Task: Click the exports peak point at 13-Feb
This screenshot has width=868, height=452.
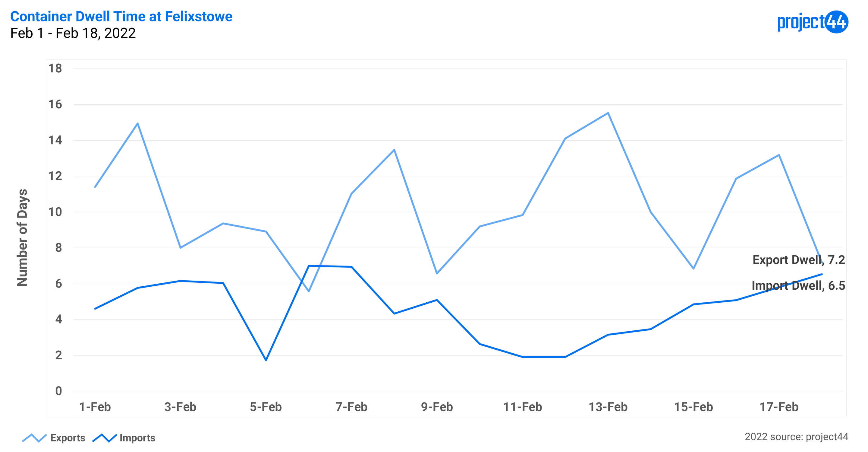Action: click(x=608, y=113)
